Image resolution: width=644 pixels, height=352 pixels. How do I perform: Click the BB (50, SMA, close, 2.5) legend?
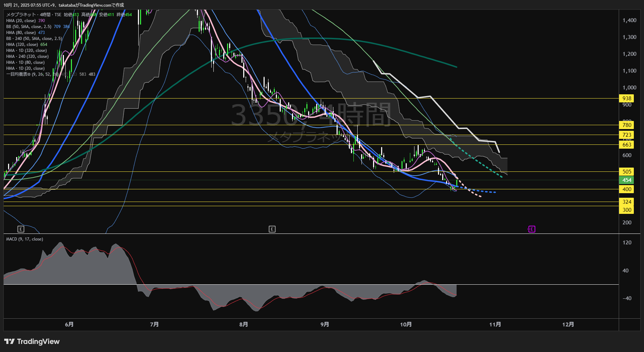pos(29,27)
